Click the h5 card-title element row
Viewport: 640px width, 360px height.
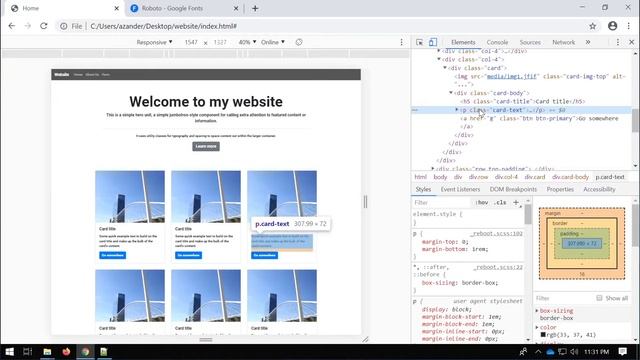click(x=522, y=101)
